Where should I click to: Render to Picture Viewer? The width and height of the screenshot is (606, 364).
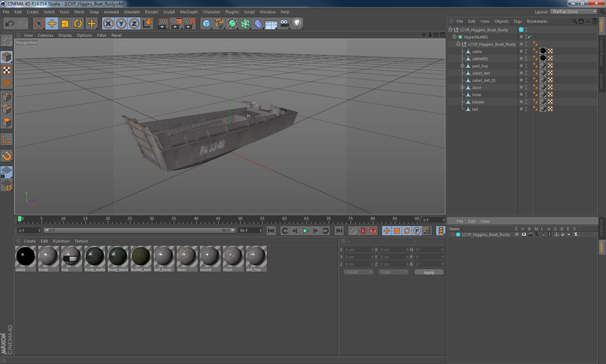[x=176, y=24]
